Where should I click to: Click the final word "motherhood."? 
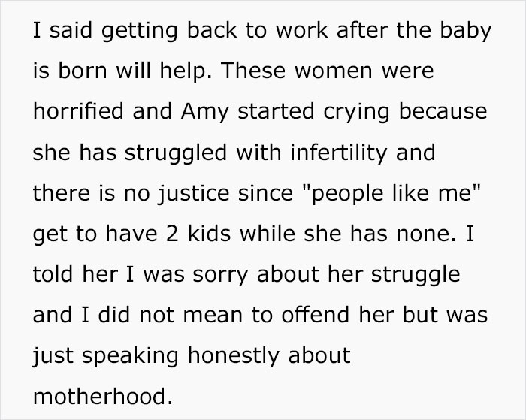pyautogui.click(x=103, y=396)
